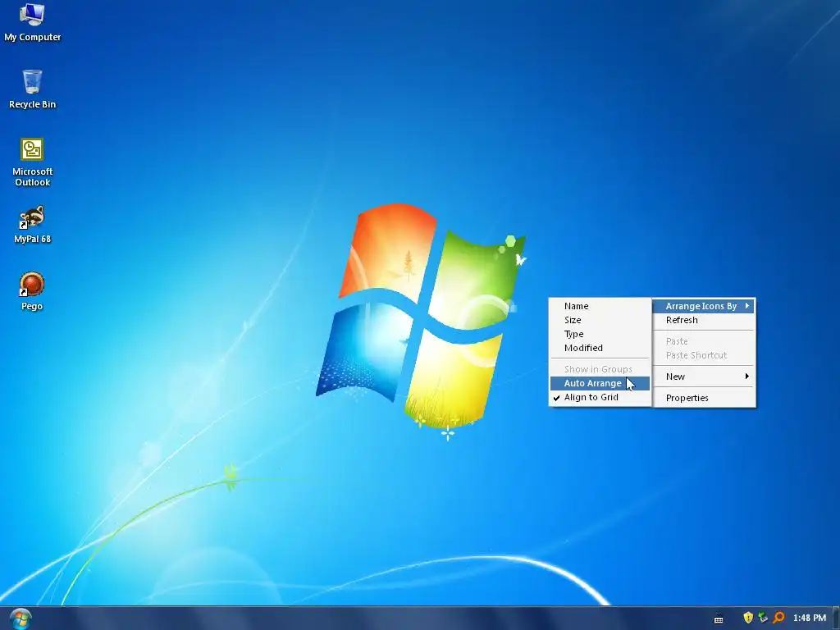Image resolution: width=840 pixels, height=630 pixels.
Task: Click the show desktop strip beside the clock
Action: coord(836,619)
